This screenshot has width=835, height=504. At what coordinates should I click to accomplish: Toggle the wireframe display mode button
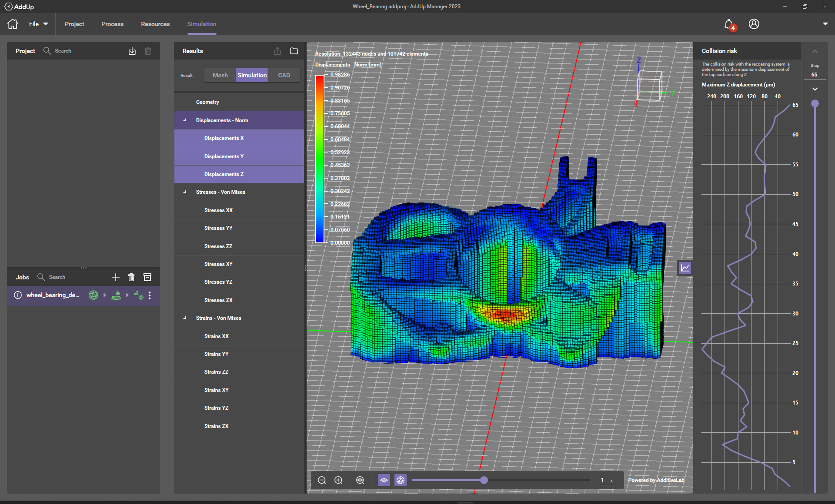pos(384,480)
